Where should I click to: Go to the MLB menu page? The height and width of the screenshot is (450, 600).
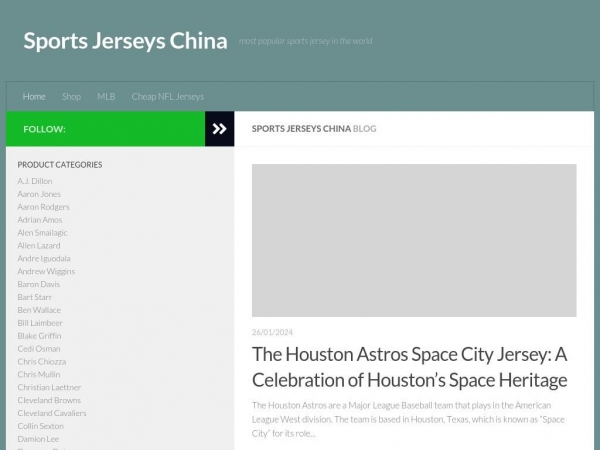106,97
